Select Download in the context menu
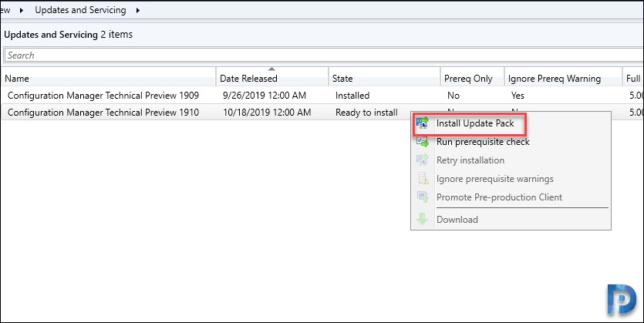644x323 pixels. click(x=457, y=219)
